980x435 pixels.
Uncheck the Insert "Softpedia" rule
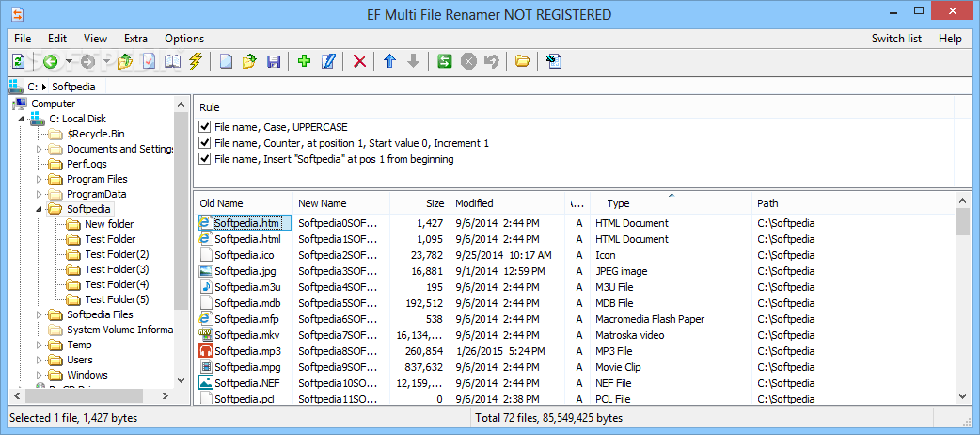click(x=204, y=159)
